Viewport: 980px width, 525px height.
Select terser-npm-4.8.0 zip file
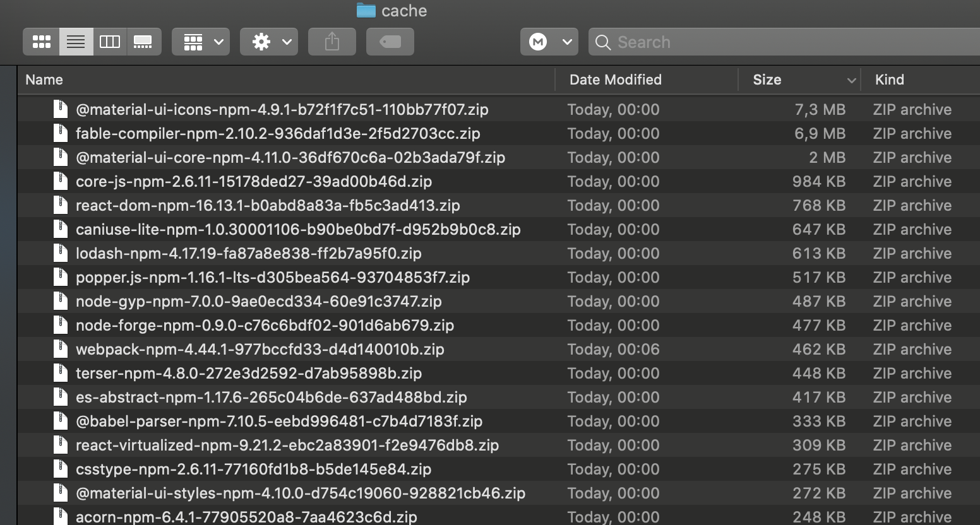point(249,374)
